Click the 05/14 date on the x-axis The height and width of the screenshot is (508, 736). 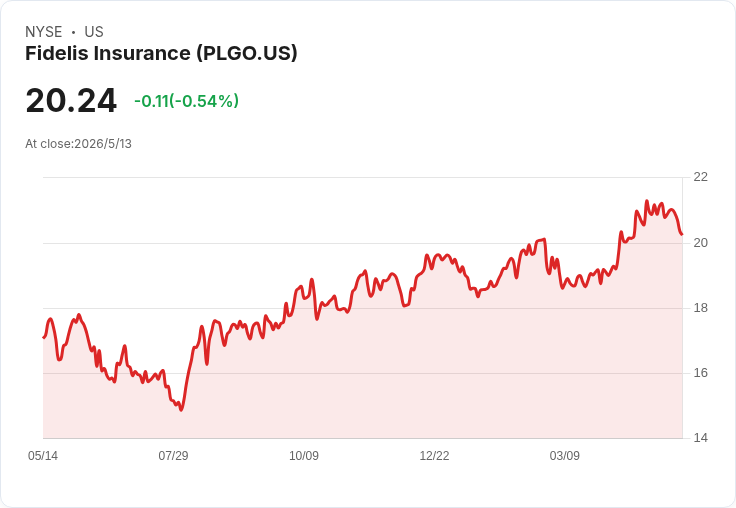point(43,455)
